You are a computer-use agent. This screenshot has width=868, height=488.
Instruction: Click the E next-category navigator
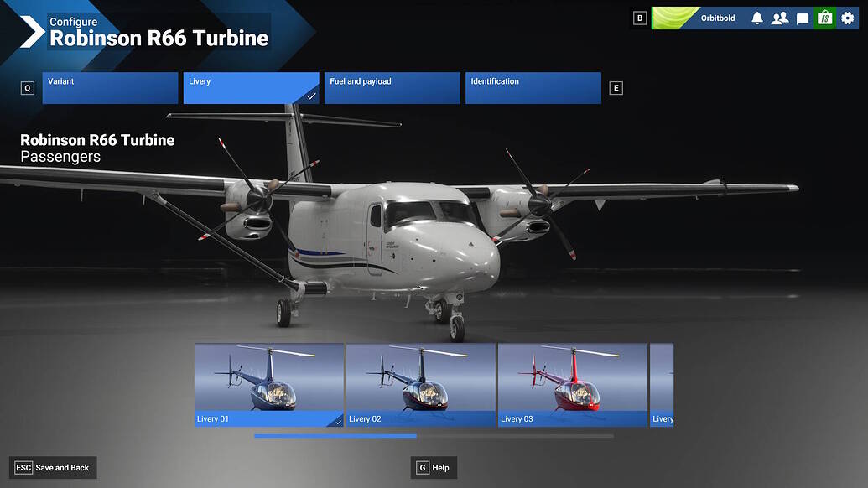(616, 87)
